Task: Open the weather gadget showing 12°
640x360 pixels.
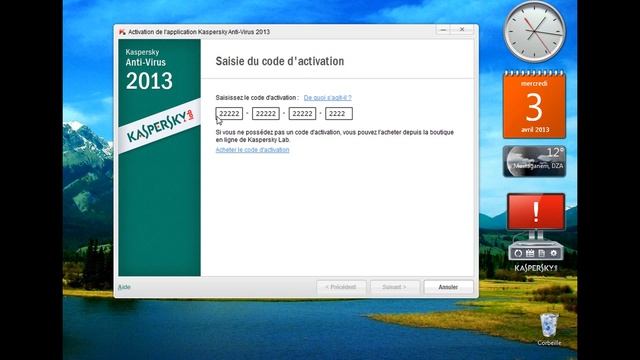Action: [x=534, y=162]
